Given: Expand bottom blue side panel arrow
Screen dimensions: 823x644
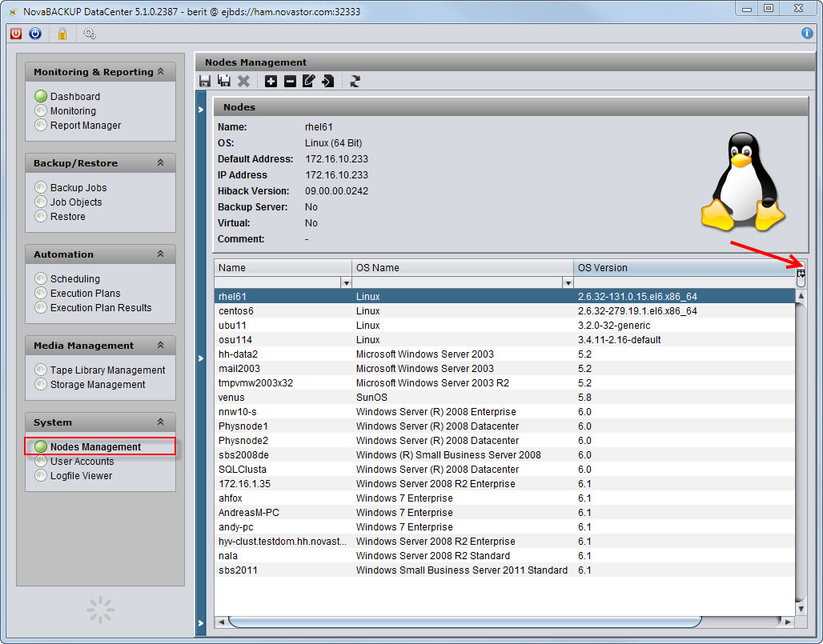Looking at the screenshot, I should point(200,623).
